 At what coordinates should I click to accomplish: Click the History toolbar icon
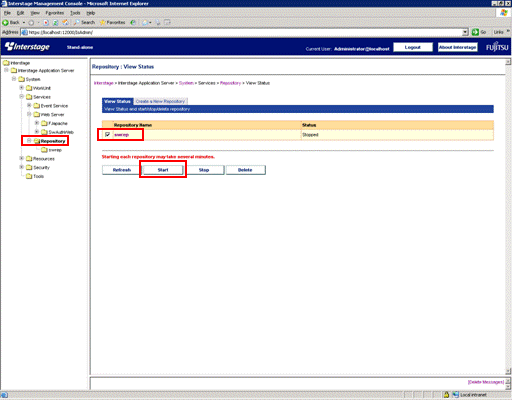point(133,23)
